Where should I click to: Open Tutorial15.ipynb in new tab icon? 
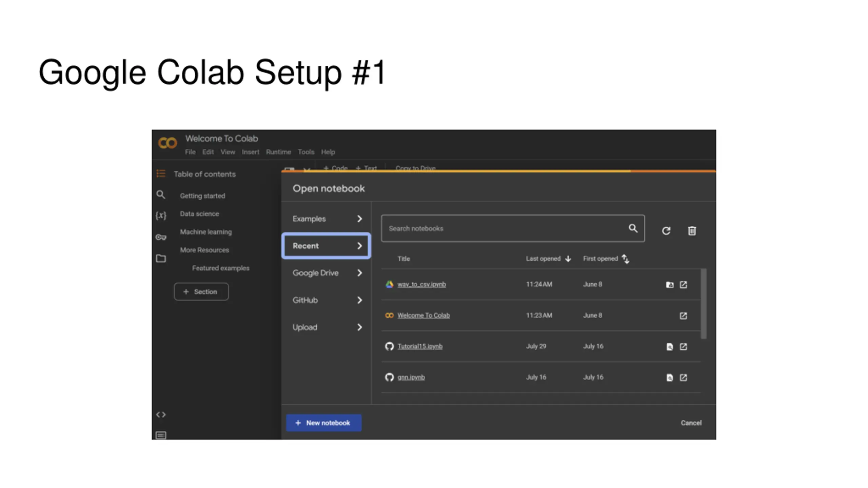pyautogui.click(x=683, y=347)
